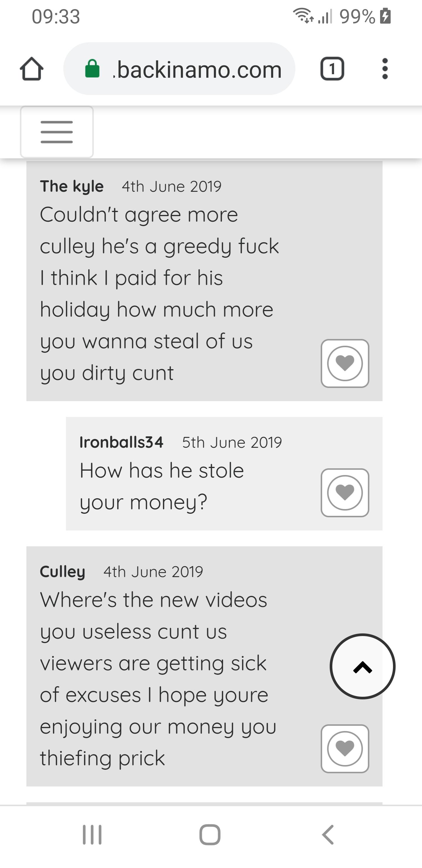Open the Android recent apps button

[92, 835]
